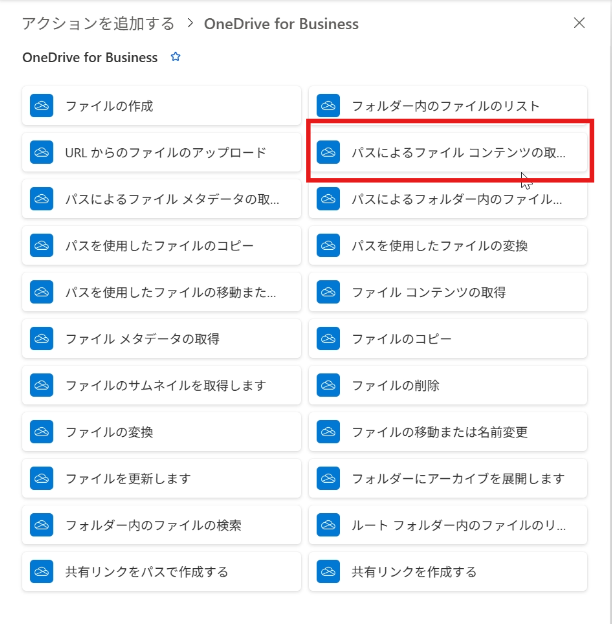
Task: Select パスによるファイル コンテンツの取得 action
Action: click(x=457, y=153)
